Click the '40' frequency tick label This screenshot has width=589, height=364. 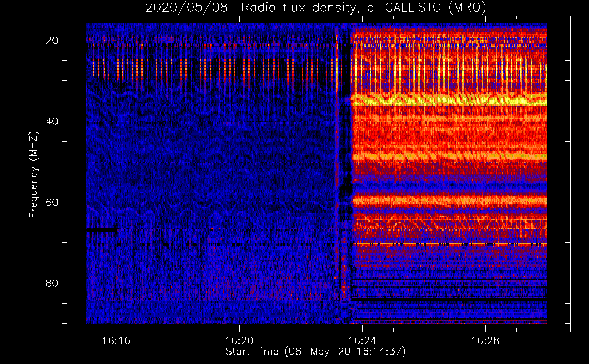click(x=52, y=121)
